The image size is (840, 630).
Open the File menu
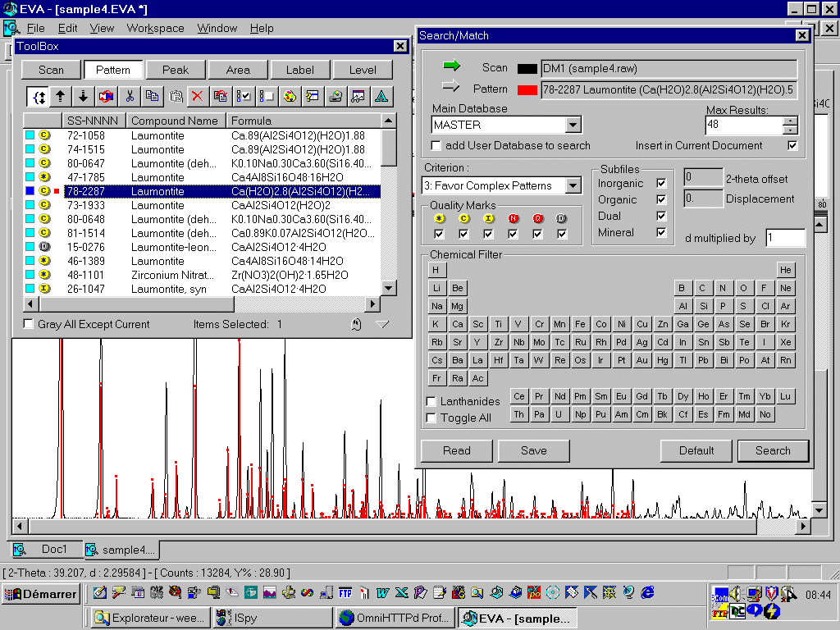(x=35, y=29)
